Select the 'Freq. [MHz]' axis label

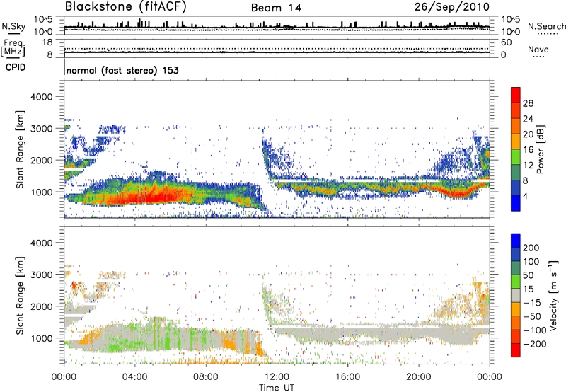13,47
